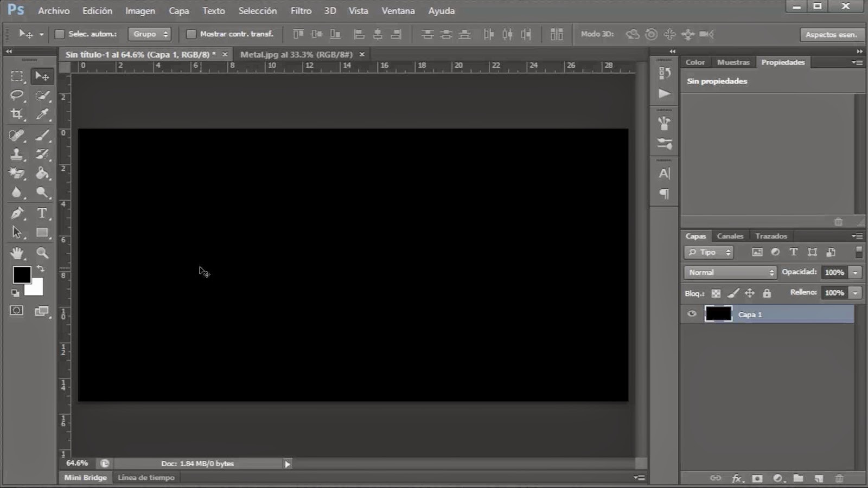Open the Move tool preset picker arrow

(41, 34)
